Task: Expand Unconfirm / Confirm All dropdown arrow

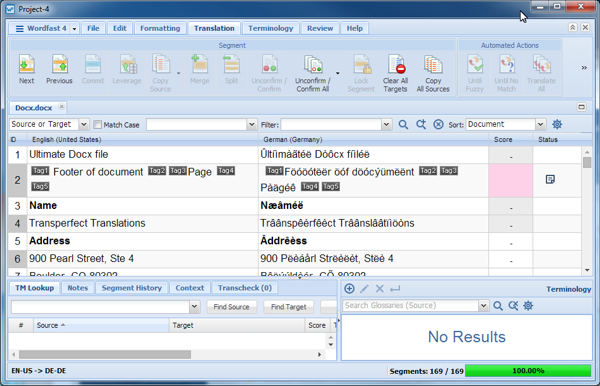Action: [x=338, y=73]
